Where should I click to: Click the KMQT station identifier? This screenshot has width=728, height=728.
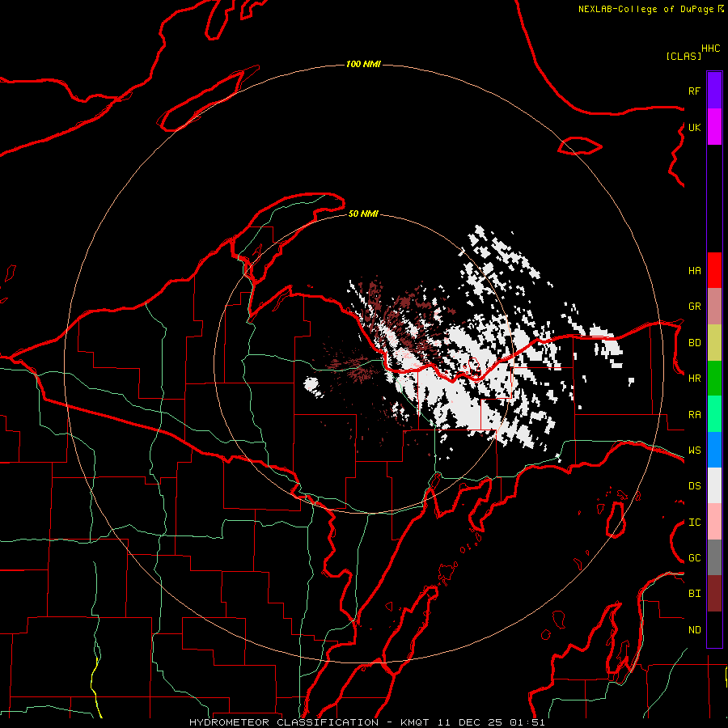[415, 722]
